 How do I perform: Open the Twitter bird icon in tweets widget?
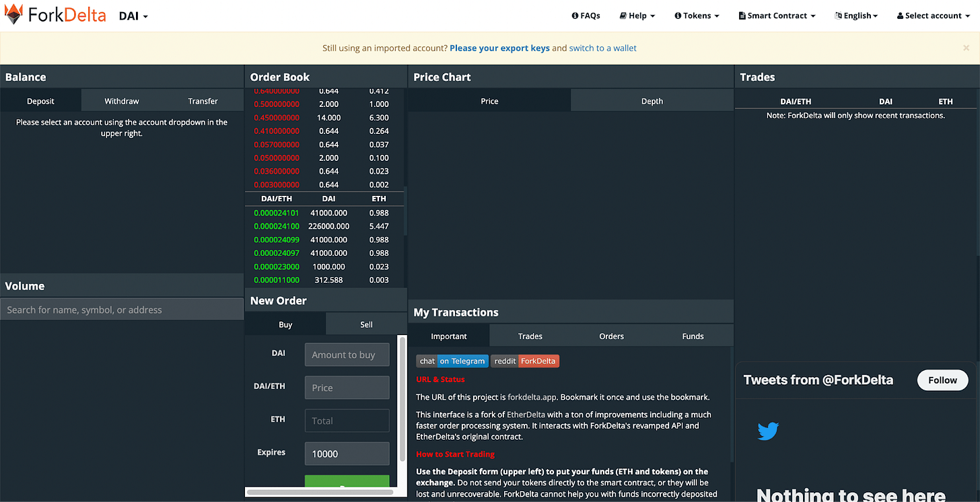[768, 431]
